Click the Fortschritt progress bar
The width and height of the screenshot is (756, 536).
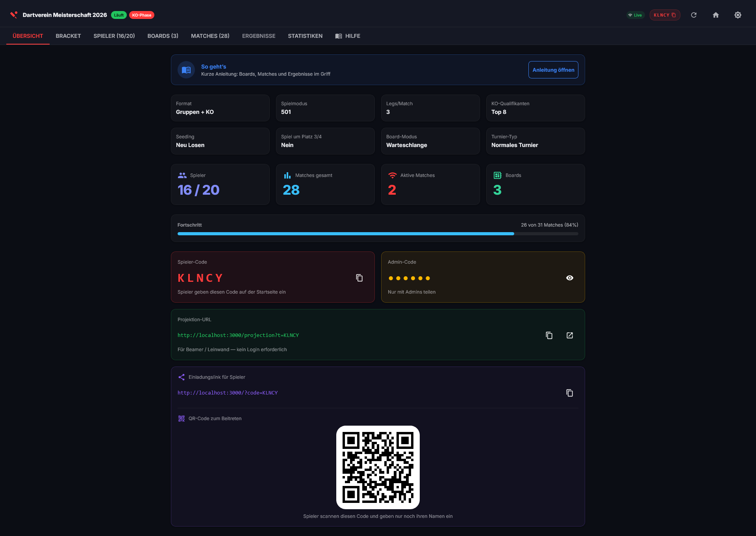378,234
